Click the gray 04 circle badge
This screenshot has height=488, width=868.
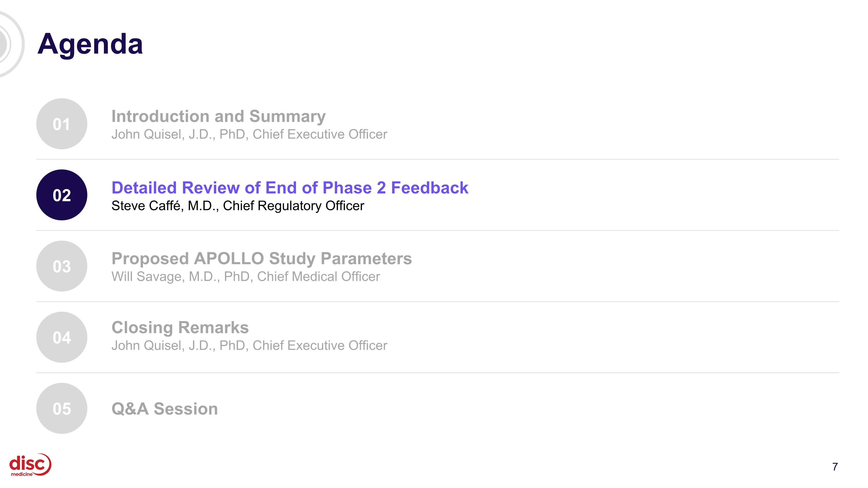(62, 337)
